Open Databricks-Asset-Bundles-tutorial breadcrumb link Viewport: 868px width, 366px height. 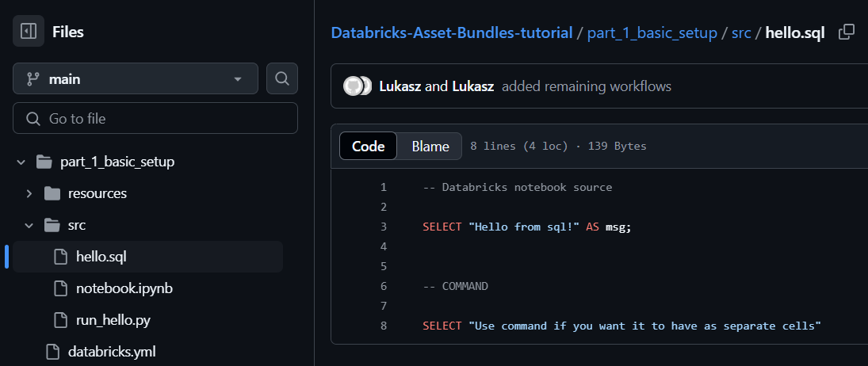(x=452, y=33)
